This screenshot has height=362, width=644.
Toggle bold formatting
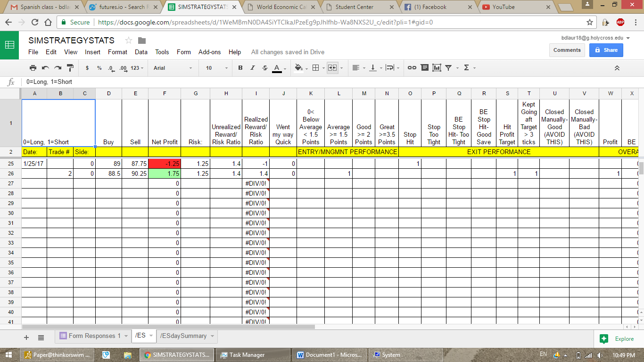(240, 68)
